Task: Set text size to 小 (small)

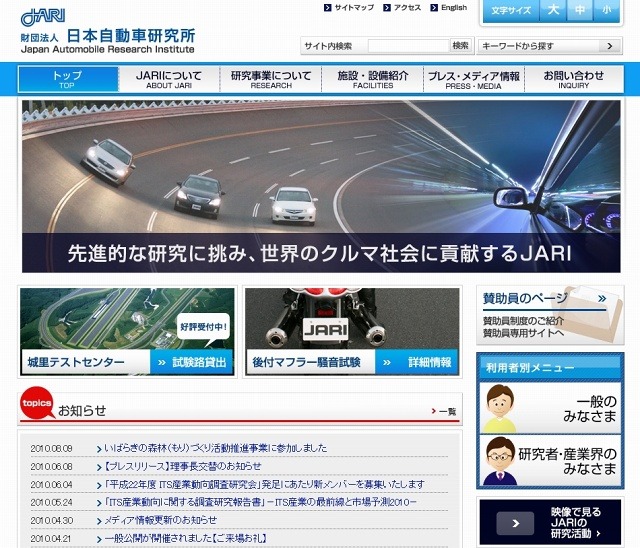Action: click(x=607, y=10)
